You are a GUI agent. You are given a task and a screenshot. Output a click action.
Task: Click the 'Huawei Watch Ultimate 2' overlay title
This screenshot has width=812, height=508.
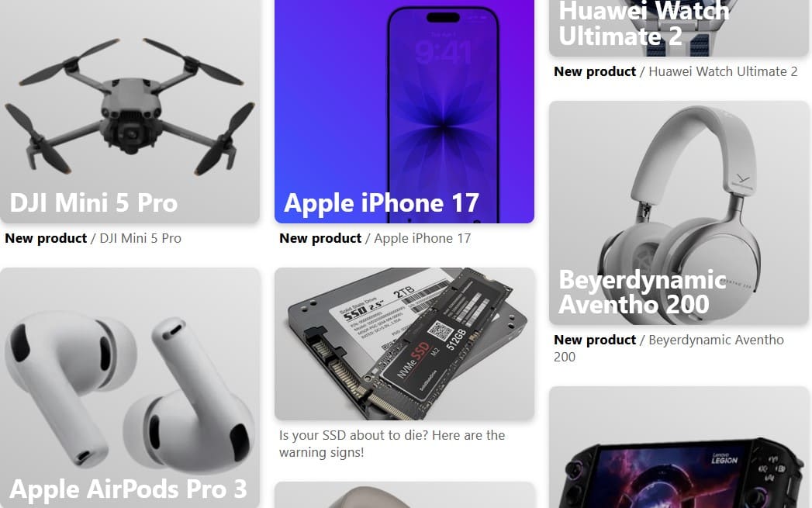point(644,24)
